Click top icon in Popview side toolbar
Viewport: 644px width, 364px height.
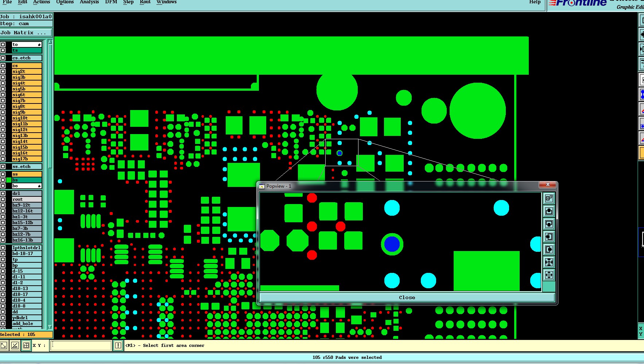pyautogui.click(x=549, y=198)
